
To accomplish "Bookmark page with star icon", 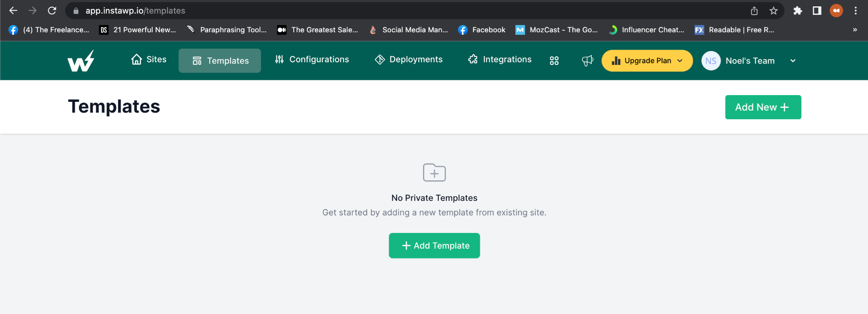I will point(773,11).
